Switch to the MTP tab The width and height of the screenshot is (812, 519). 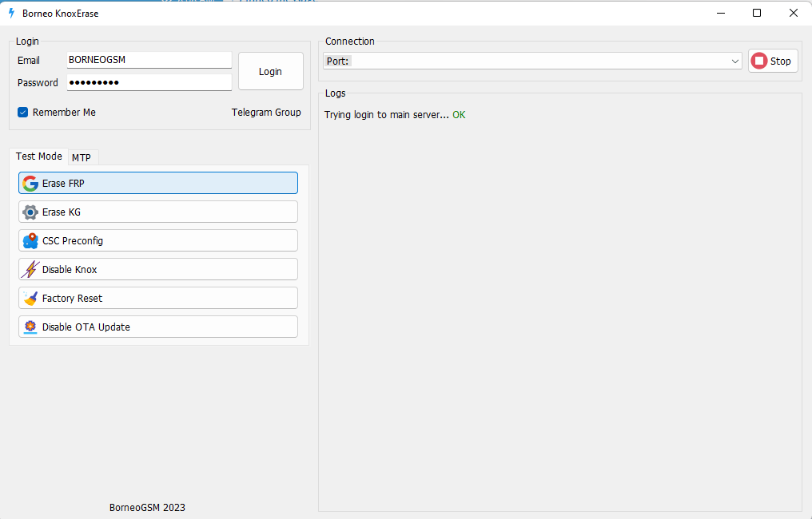tap(82, 157)
